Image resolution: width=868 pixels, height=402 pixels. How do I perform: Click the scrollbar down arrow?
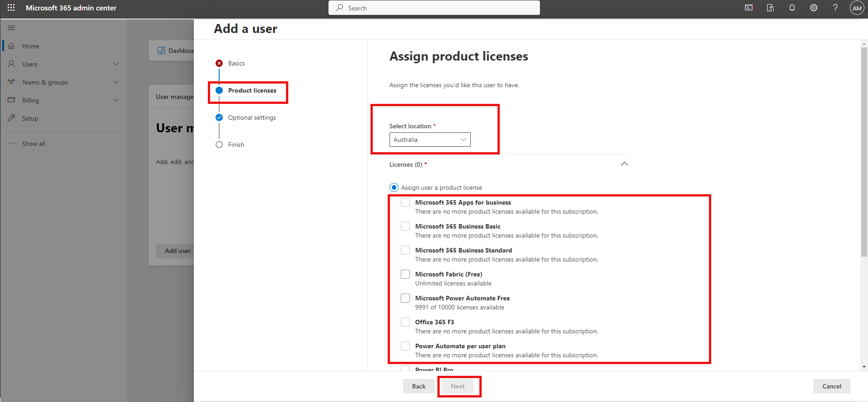pos(864,367)
